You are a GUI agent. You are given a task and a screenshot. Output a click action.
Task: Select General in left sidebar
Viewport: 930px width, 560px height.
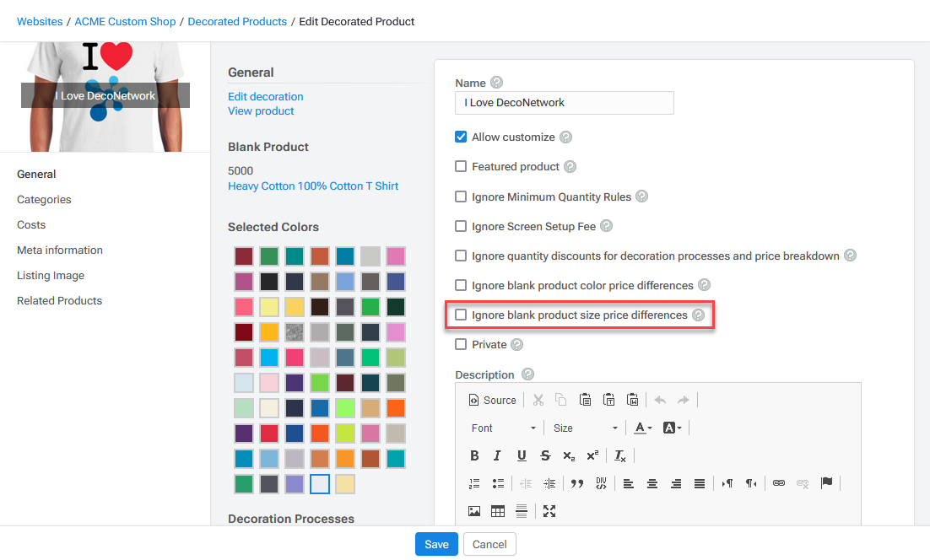pos(36,175)
